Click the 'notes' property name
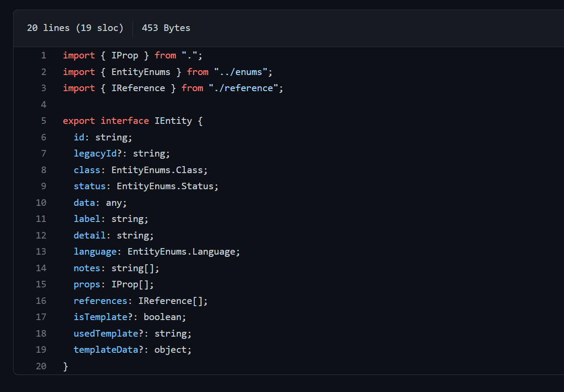This screenshot has height=392, width=564. click(x=87, y=268)
